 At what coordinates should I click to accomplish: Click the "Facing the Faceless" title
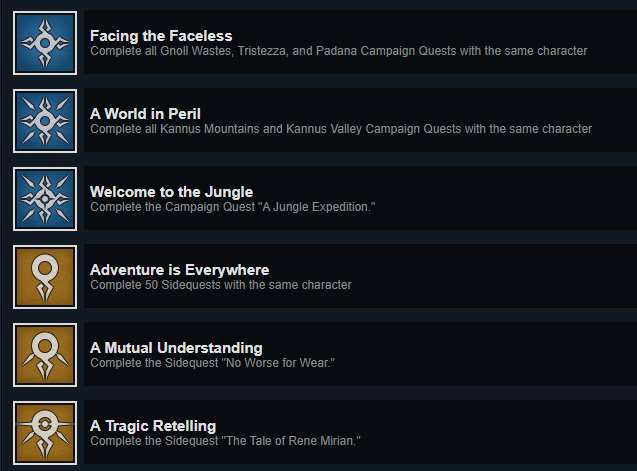pyautogui.click(x=161, y=36)
